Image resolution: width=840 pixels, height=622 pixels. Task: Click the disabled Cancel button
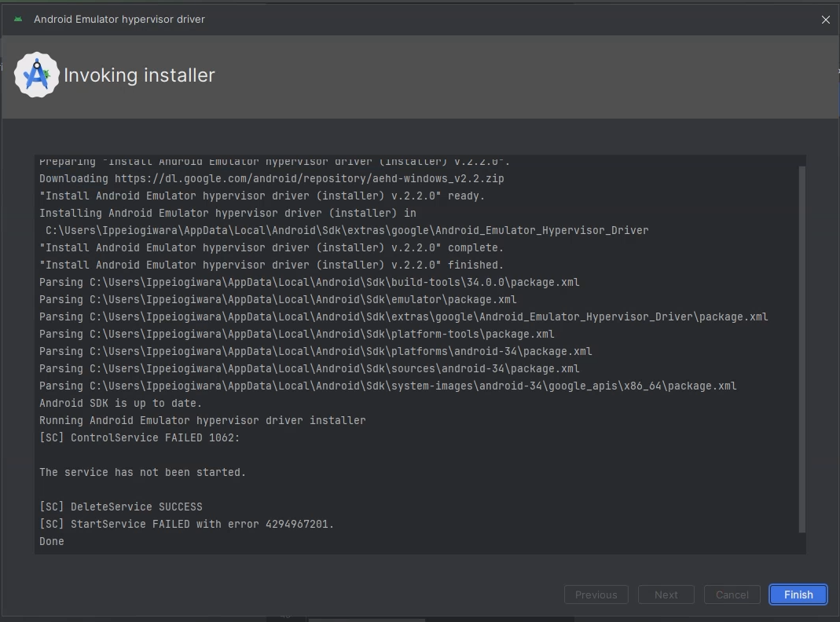coord(732,595)
